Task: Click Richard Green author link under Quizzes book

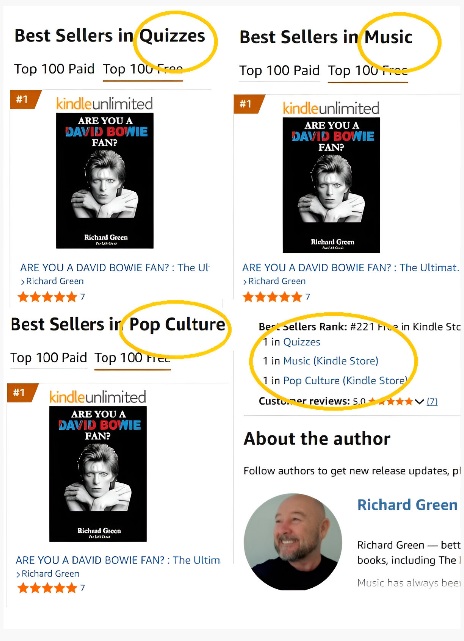Action: pos(55,281)
